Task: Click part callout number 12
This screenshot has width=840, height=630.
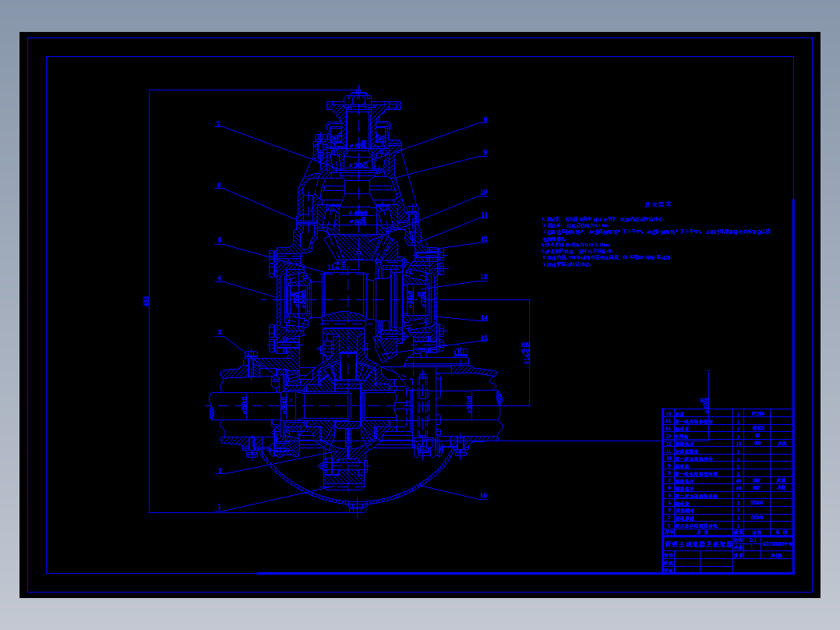Action: [x=485, y=239]
